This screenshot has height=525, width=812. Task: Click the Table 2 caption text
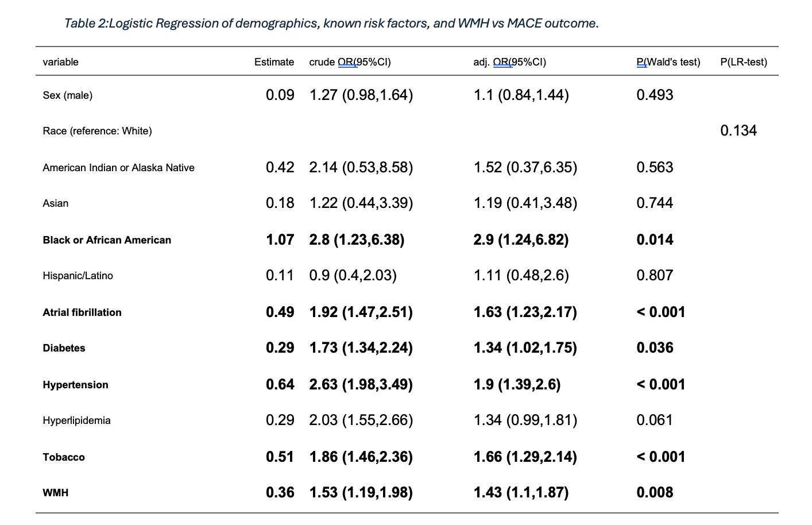331,24
